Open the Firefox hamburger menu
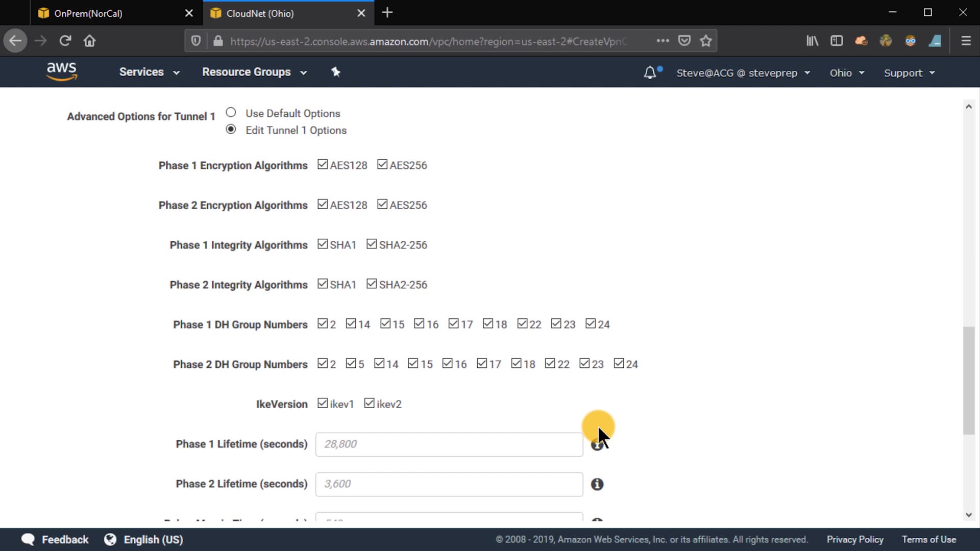Image resolution: width=980 pixels, height=551 pixels. 966,41
